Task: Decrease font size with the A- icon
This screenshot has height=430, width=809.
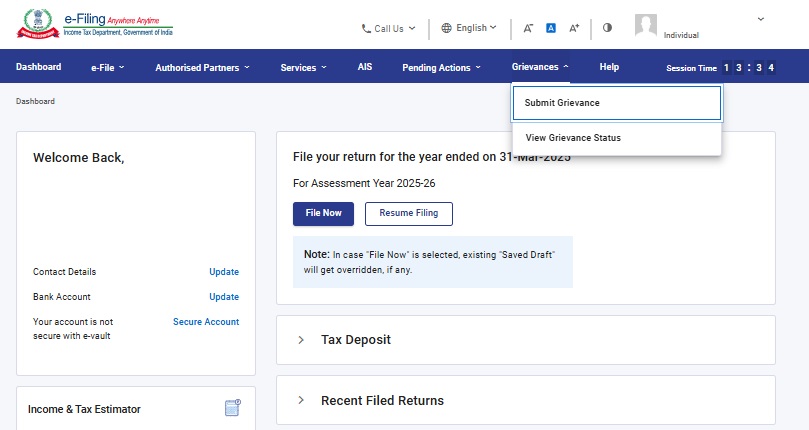Action: 528,28
